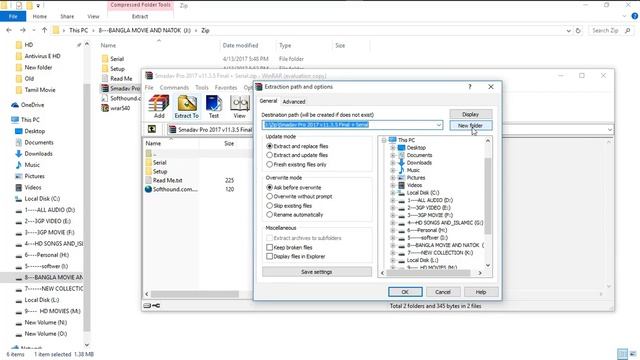Click the View toolbar icon in WinRAR
The width and height of the screenshot is (640, 360).
point(240,107)
